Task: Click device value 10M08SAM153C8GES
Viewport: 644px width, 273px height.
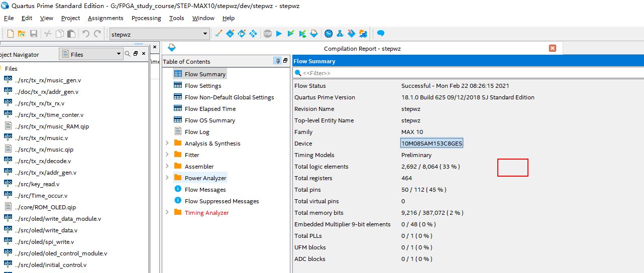Action: point(432,143)
